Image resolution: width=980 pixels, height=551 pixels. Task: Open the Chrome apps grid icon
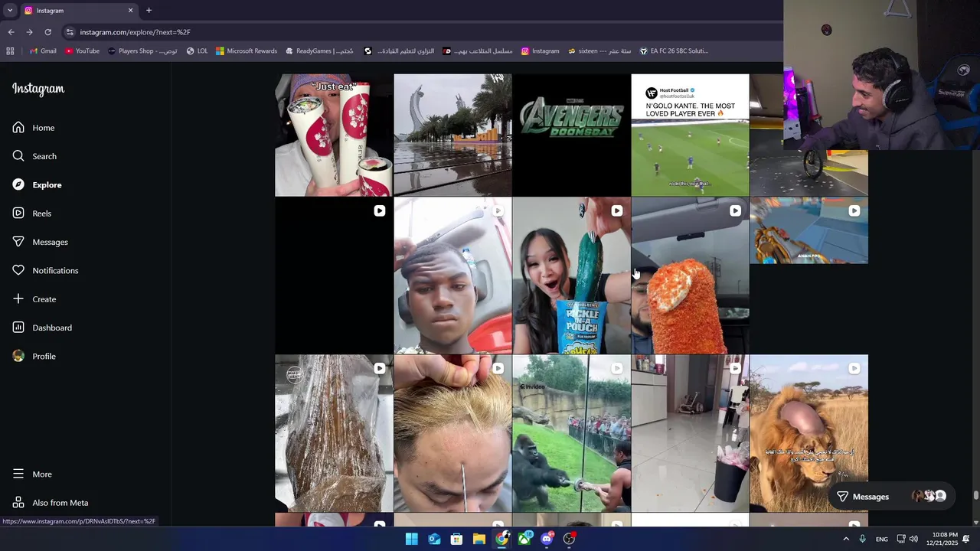coord(10,51)
